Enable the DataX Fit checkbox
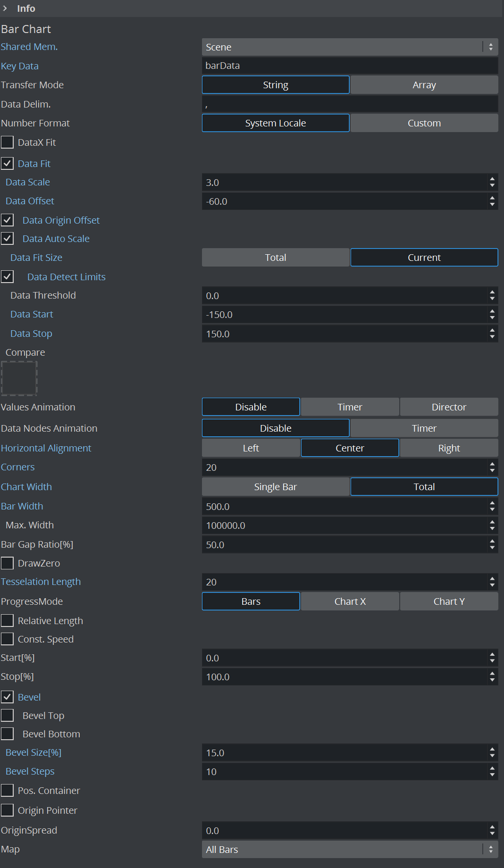The height and width of the screenshot is (868, 504). coord(8,142)
